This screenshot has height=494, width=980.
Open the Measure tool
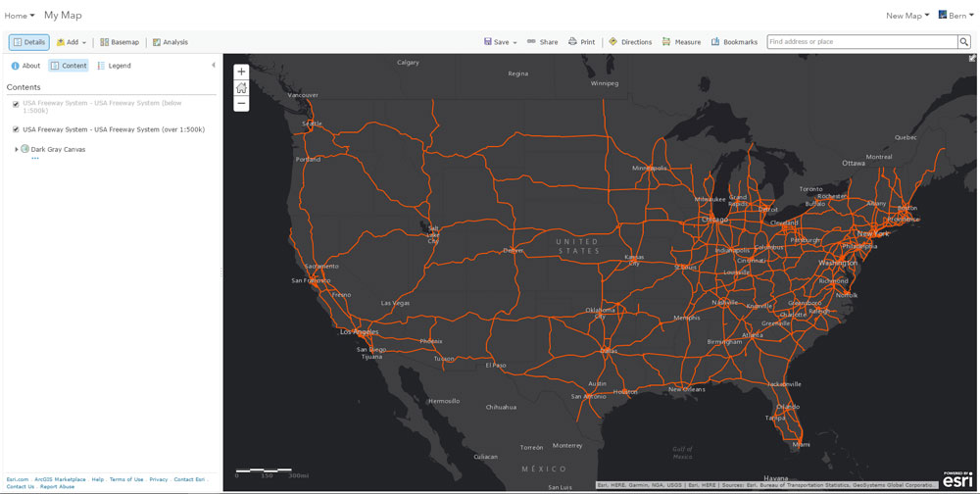click(x=681, y=42)
